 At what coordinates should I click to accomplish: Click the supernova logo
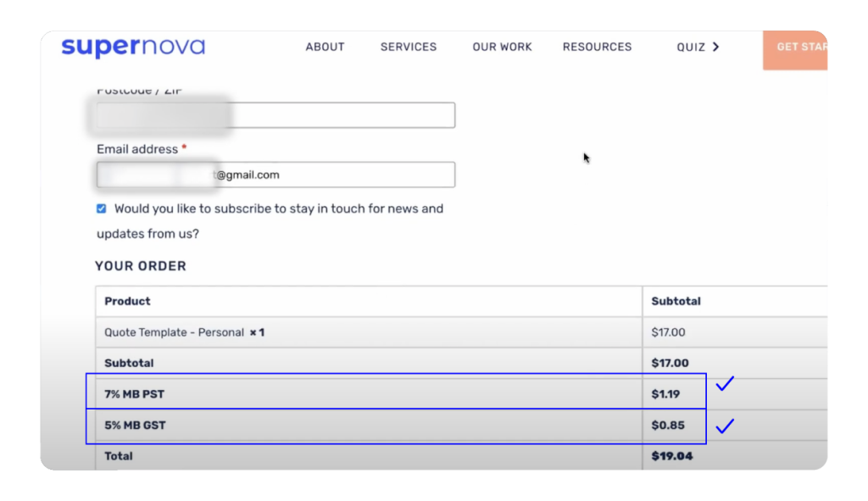132,47
